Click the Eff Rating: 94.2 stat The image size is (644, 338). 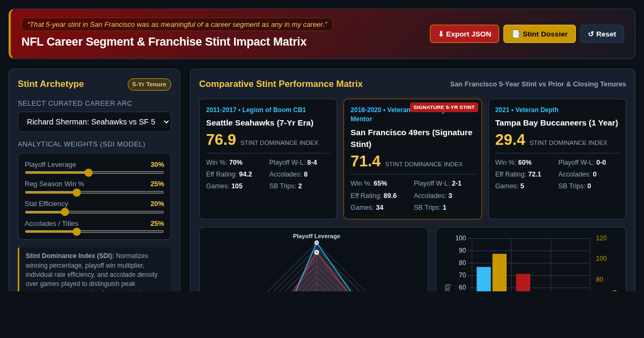(229, 174)
